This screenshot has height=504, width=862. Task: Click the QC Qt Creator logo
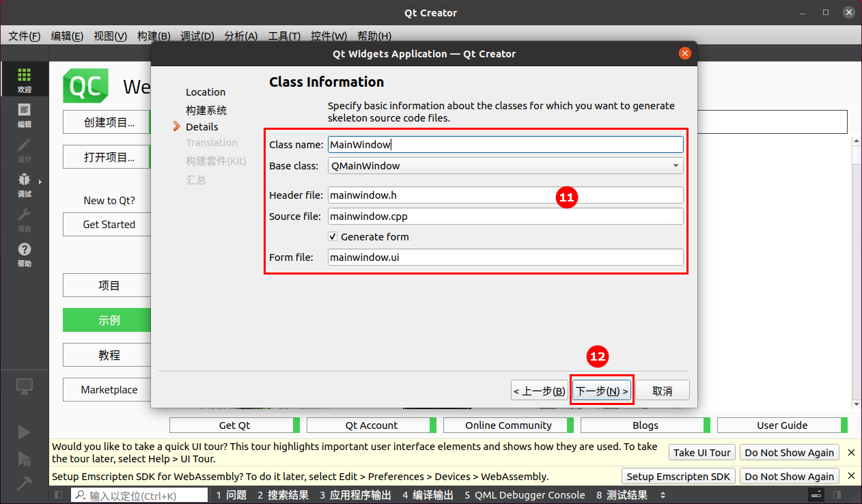[x=85, y=86]
